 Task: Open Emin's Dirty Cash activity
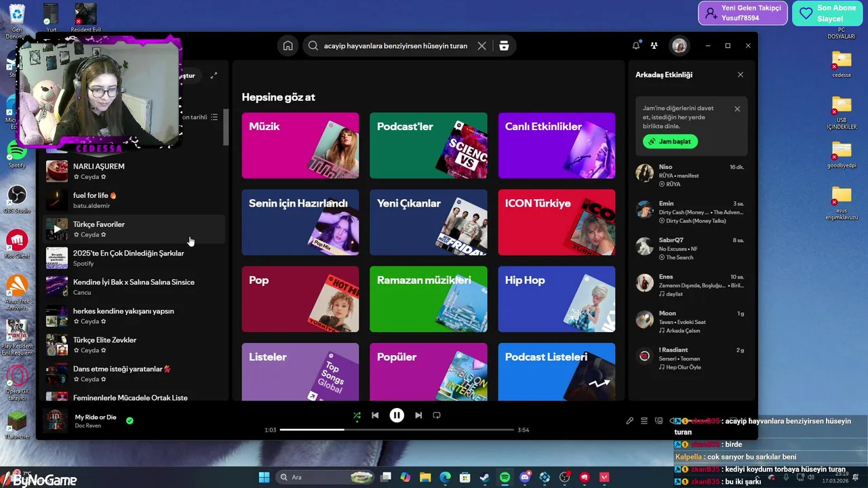(x=691, y=211)
